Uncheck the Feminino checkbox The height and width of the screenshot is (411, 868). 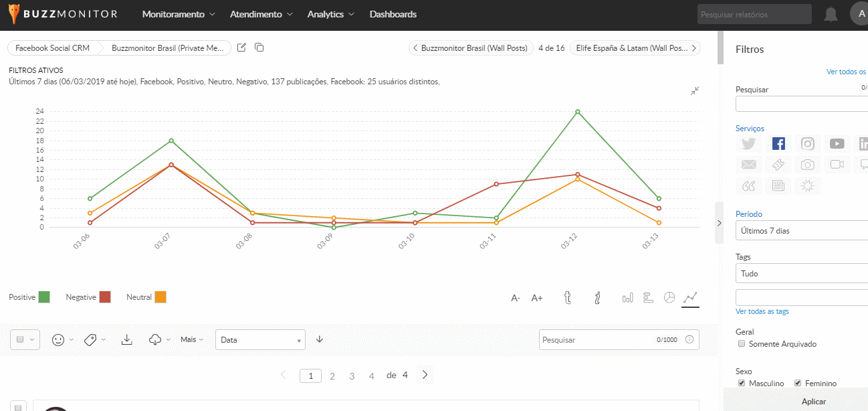[x=798, y=383]
